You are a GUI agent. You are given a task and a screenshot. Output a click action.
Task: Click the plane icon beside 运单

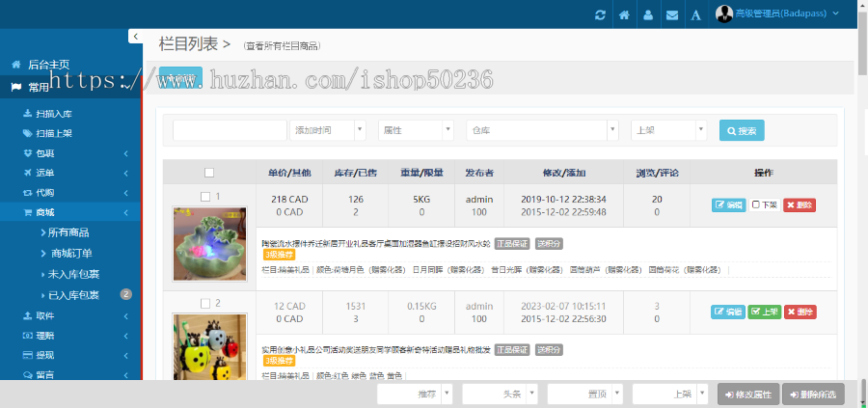coord(27,173)
